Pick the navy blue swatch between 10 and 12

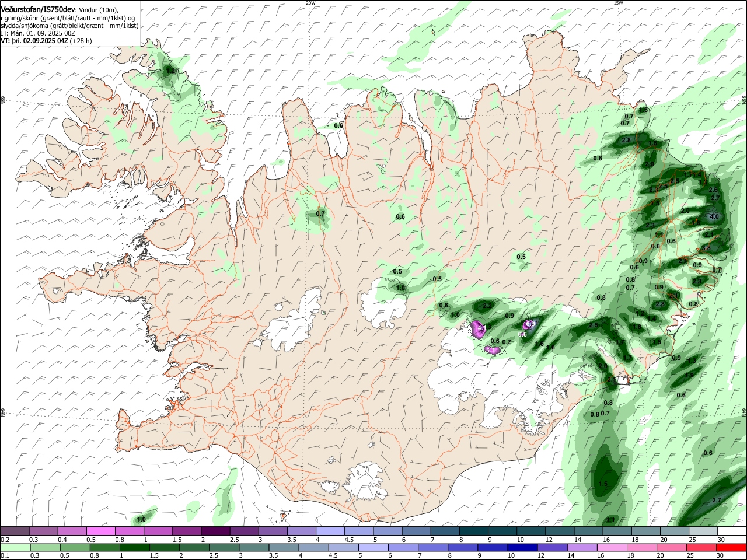[x=522, y=547]
